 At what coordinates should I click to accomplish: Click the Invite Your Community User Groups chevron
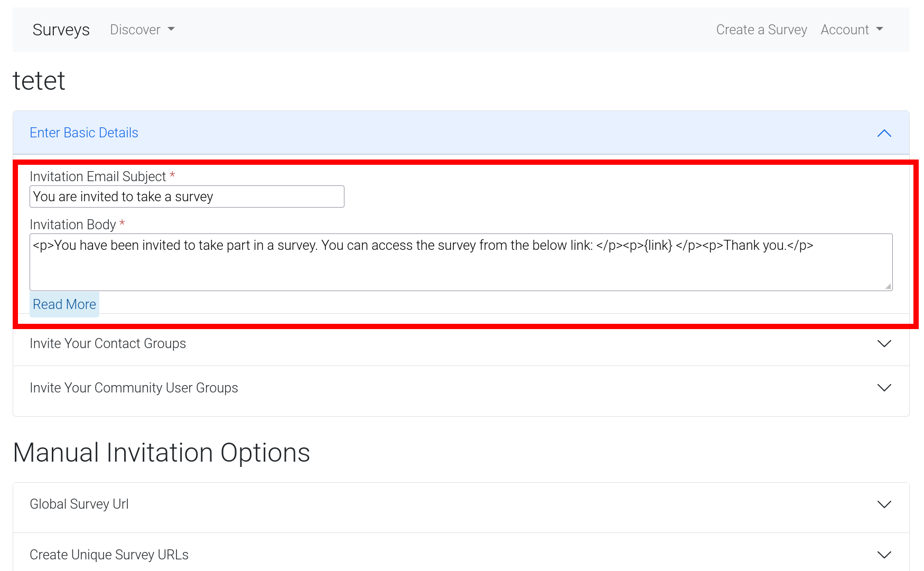884,388
